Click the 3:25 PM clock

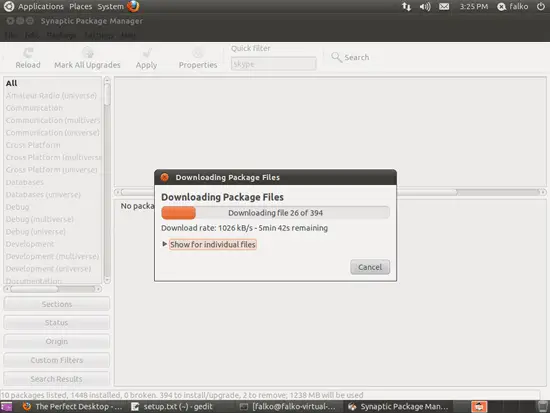pyautogui.click(x=474, y=7)
